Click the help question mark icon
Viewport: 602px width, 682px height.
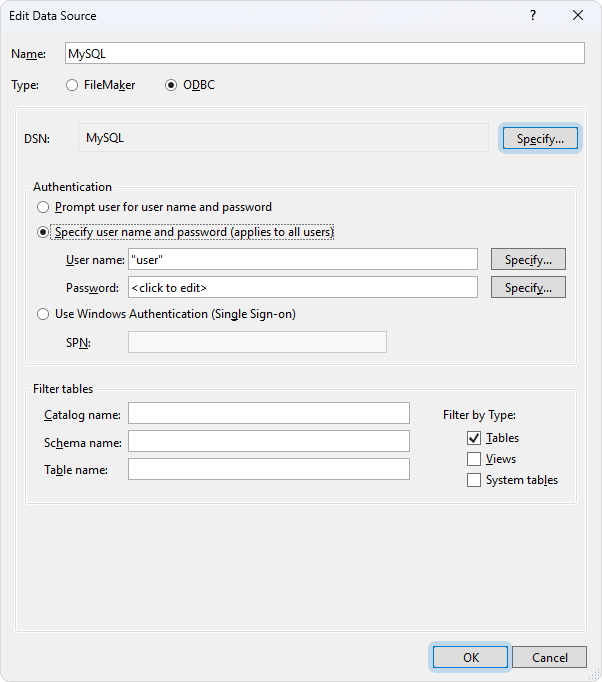(533, 16)
